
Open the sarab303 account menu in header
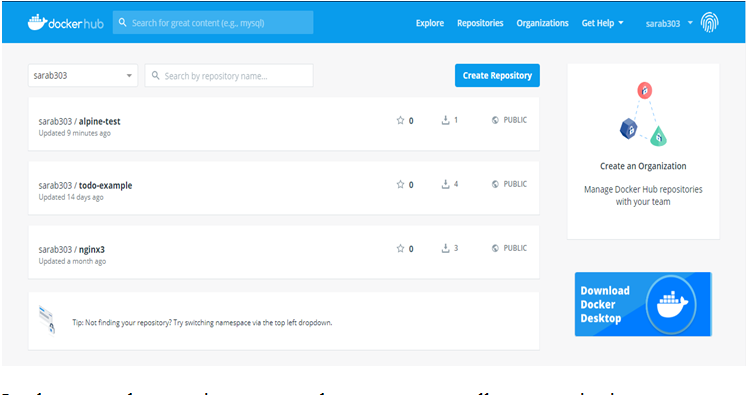click(669, 23)
